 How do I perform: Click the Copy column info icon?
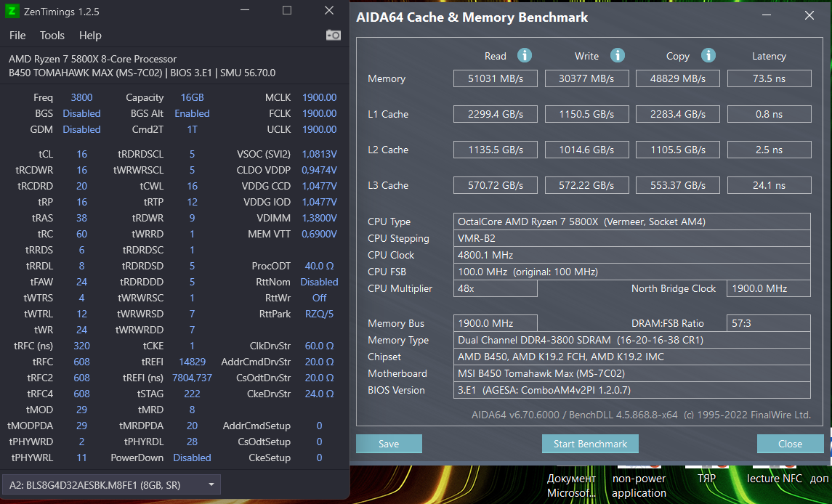[x=708, y=55]
